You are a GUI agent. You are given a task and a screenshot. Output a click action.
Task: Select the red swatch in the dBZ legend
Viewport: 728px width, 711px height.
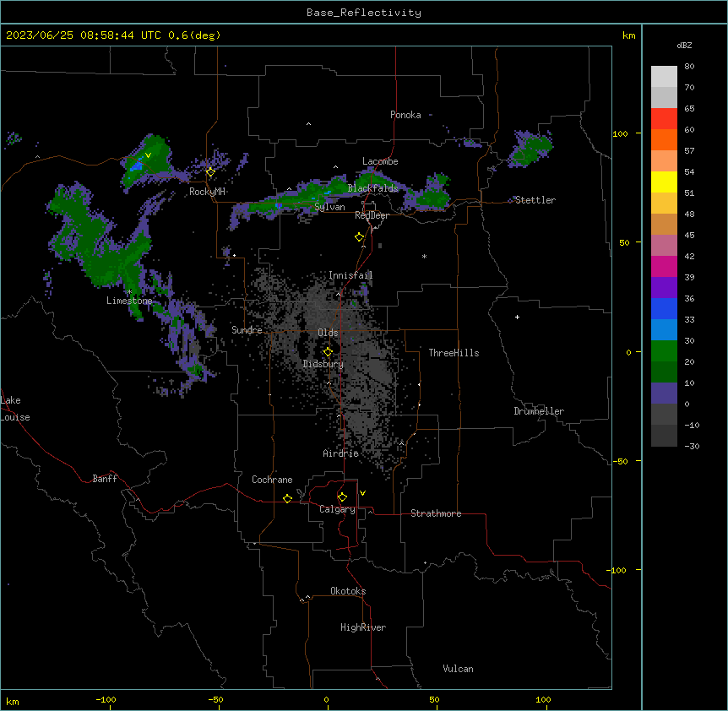664,119
